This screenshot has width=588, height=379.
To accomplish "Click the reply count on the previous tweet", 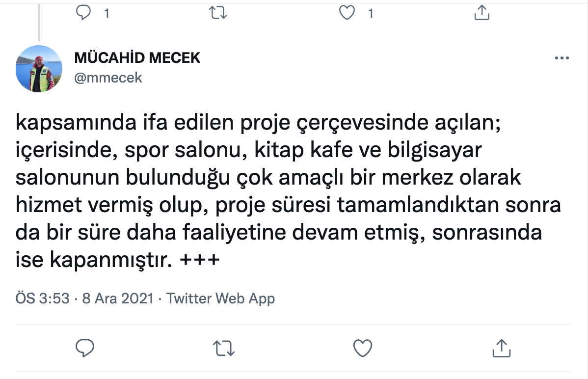I will (x=106, y=14).
